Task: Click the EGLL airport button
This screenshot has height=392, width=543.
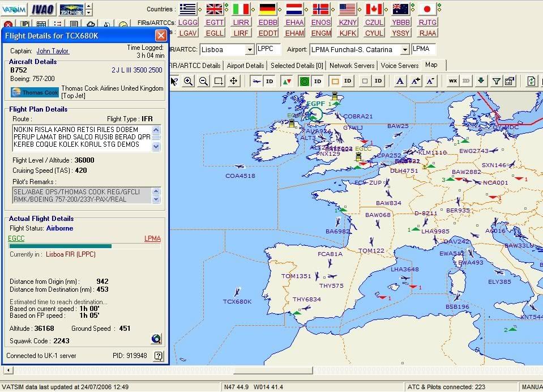Action: (215, 33)
